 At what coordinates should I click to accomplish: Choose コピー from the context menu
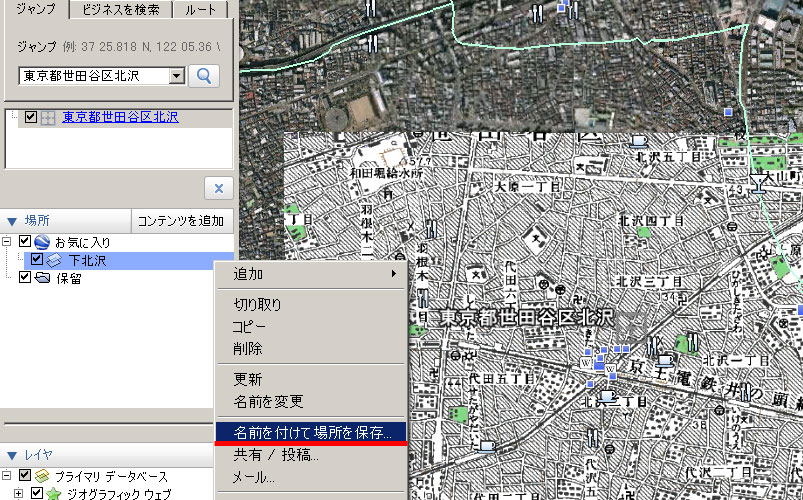coord(310,326)
